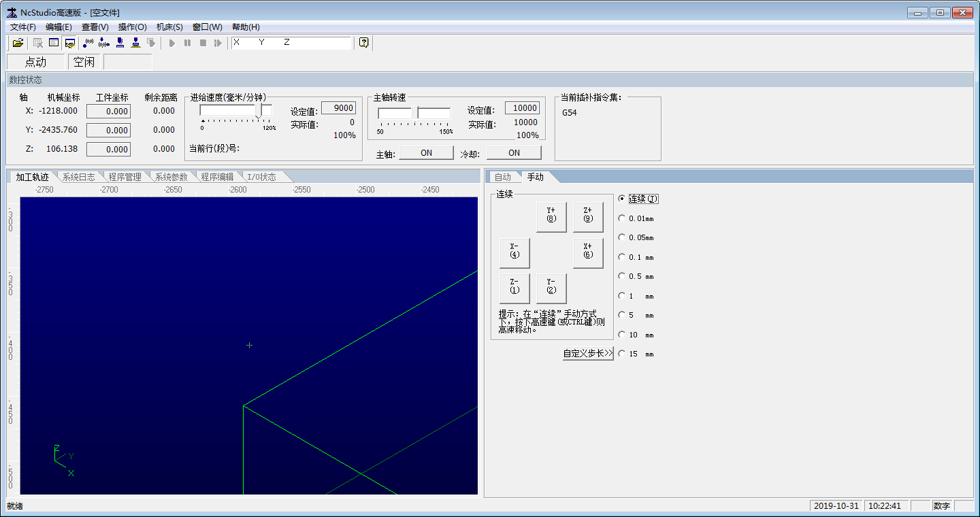
Task: Click the feed rate slider handle
Action: click(x=259, y=110)
